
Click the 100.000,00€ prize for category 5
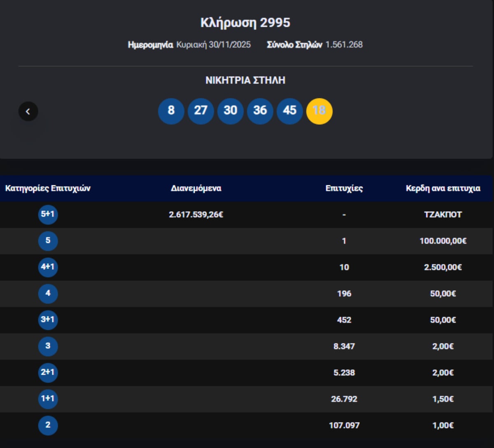[443, 241]
